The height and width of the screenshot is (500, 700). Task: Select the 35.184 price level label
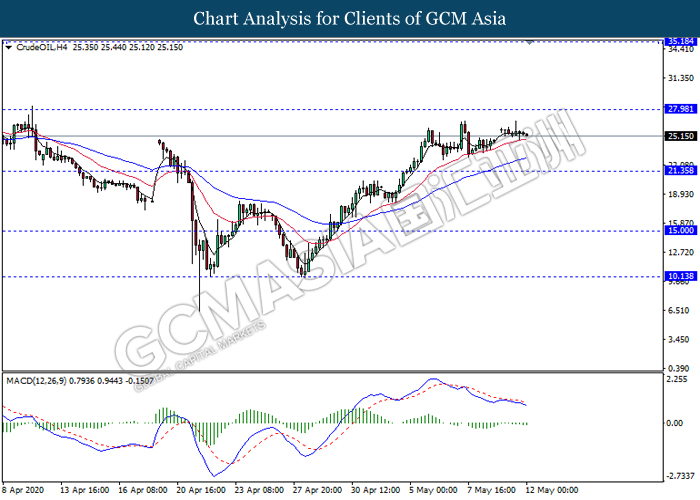pos(680,41)
